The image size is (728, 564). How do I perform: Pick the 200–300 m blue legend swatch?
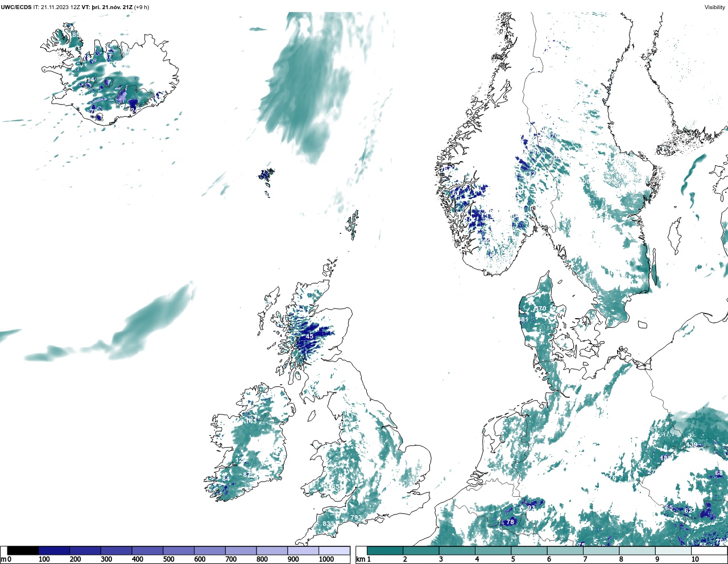point(85,551)
